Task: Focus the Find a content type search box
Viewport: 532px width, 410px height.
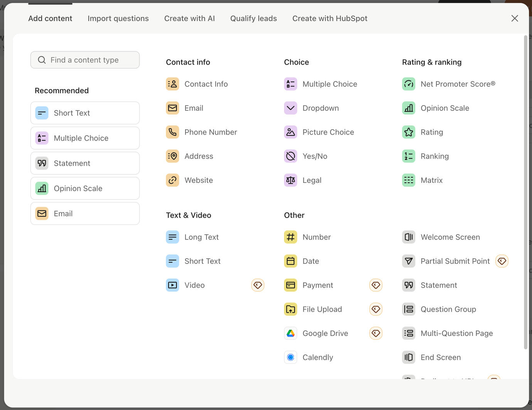Action: coord(85,60)
